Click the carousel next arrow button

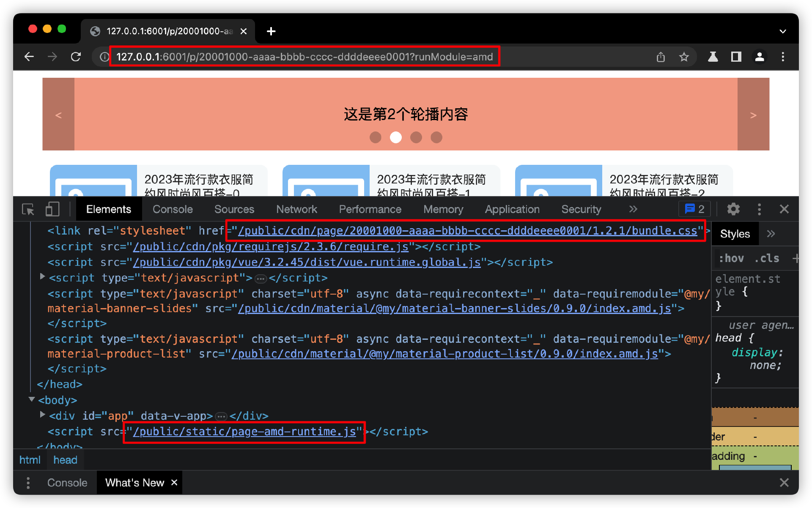click(753, 115)
